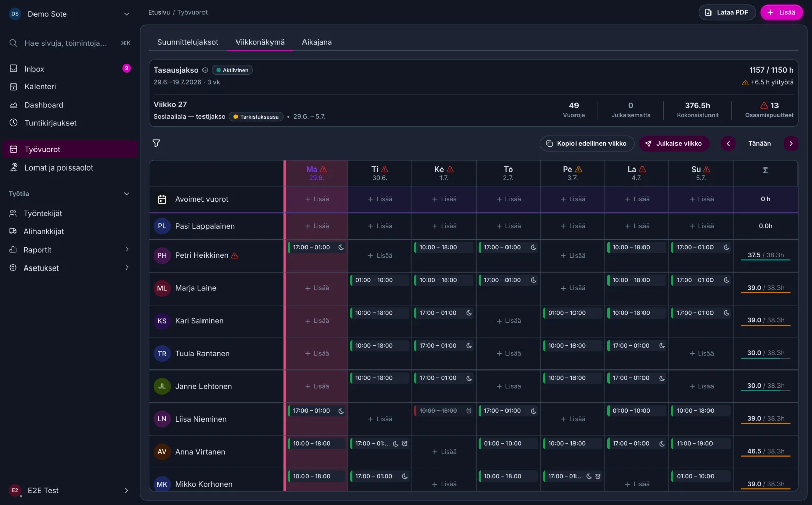
Task: Open the filter funnel icon
Action: tap(156, 143)
